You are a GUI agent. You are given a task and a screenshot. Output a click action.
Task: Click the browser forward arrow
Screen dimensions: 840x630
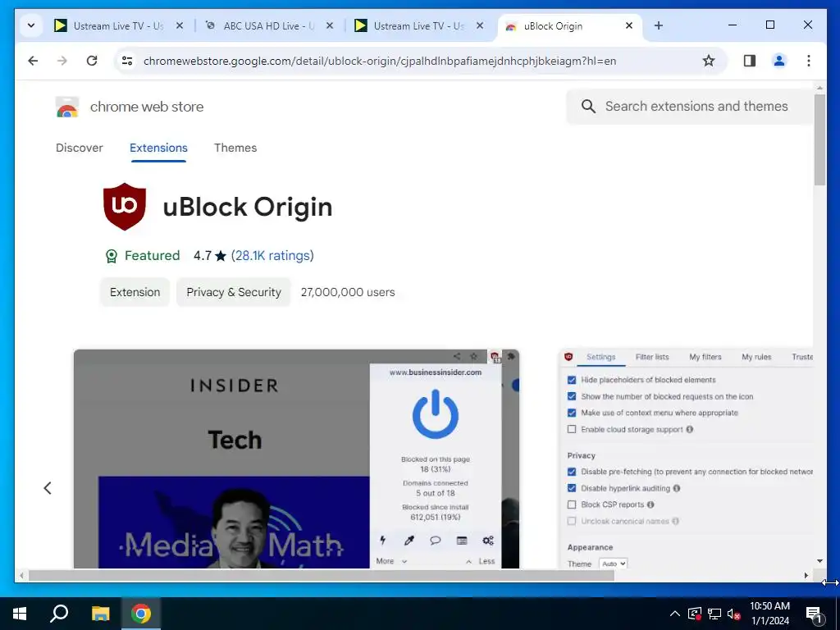pos(62,61)
